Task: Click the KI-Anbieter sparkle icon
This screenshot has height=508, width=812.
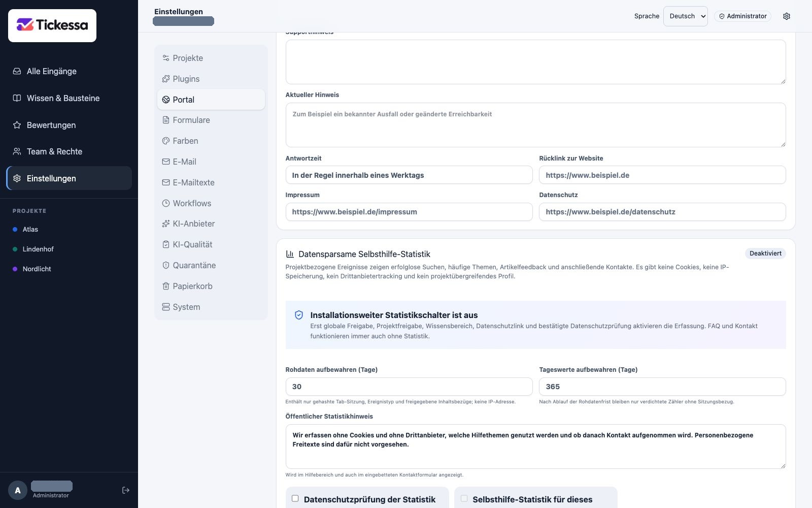Action: tap(166, 224)
